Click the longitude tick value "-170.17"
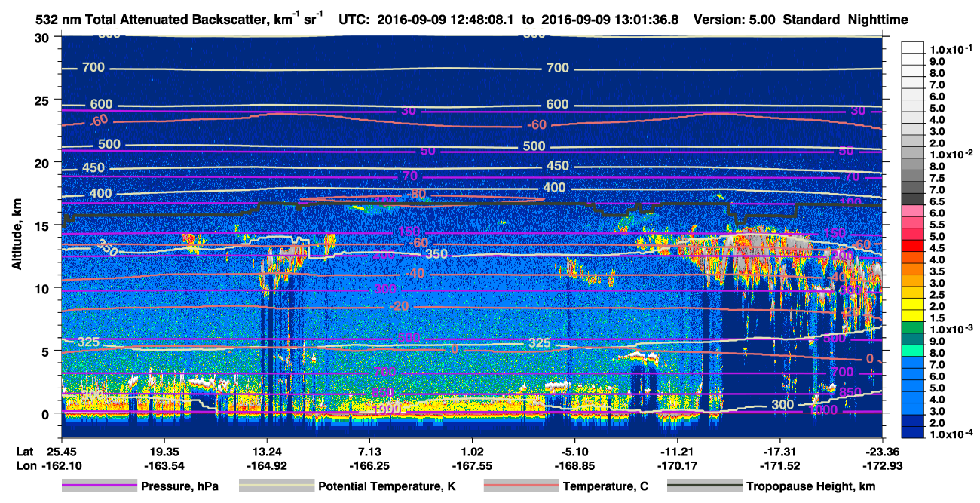Image resolution: width=980 pixels, height=503 pixels. [x=678, y=465]
